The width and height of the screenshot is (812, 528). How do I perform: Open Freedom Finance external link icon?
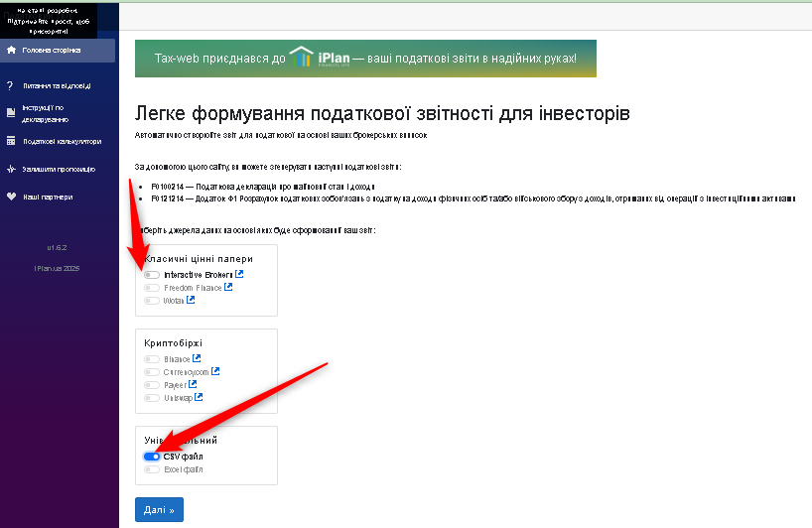[x=228, y=287]
